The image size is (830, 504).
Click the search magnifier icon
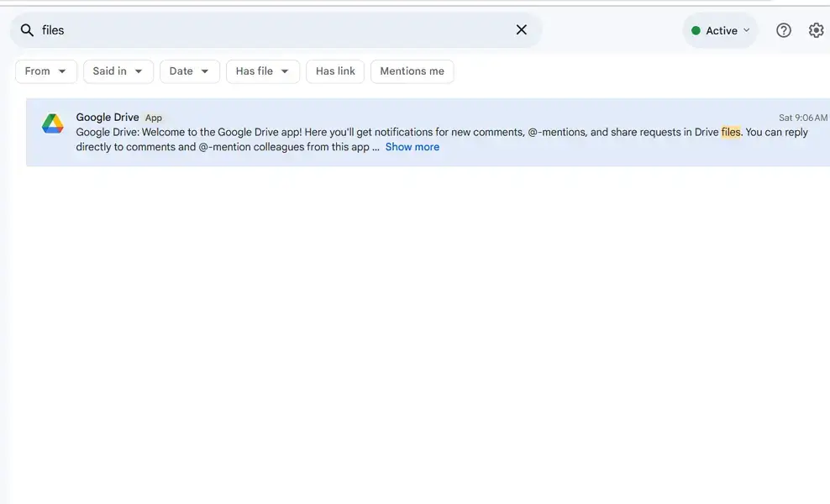pos(27,30)
